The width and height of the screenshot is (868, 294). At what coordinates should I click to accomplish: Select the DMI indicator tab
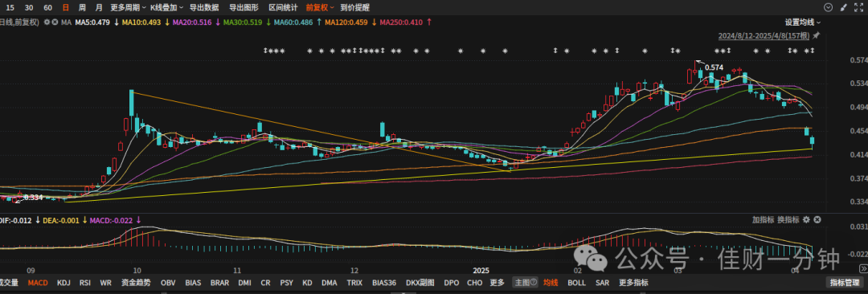click(x=244, y=283)
